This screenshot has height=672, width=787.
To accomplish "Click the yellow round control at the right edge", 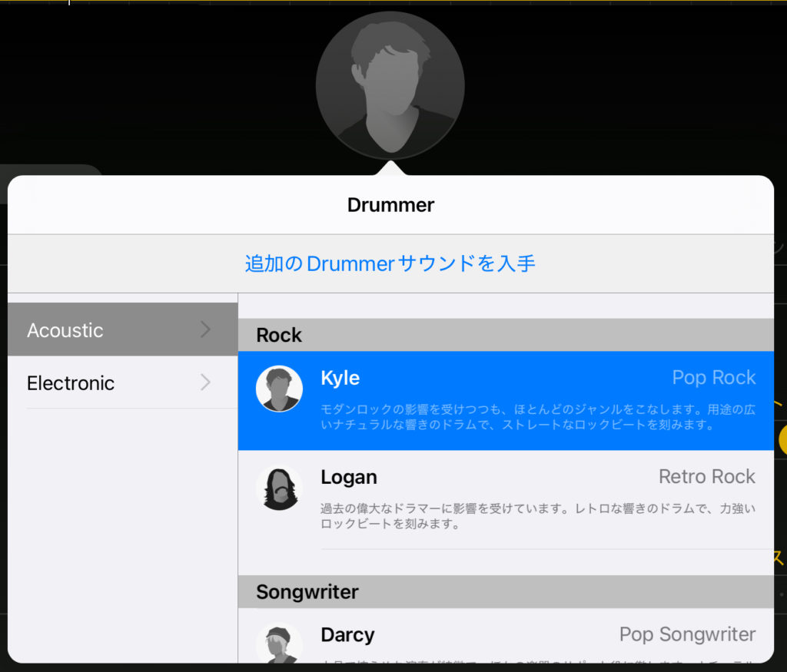I will [x=782, y=440].
